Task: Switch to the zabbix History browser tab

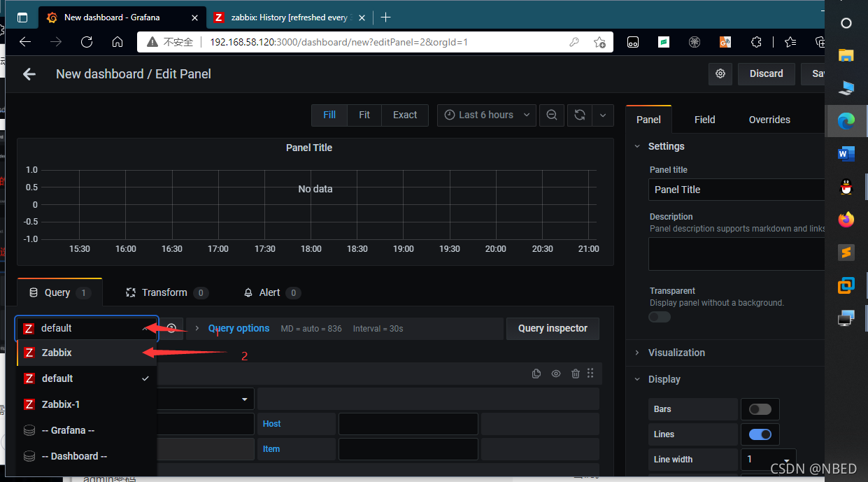Action: tap(290, 17)
